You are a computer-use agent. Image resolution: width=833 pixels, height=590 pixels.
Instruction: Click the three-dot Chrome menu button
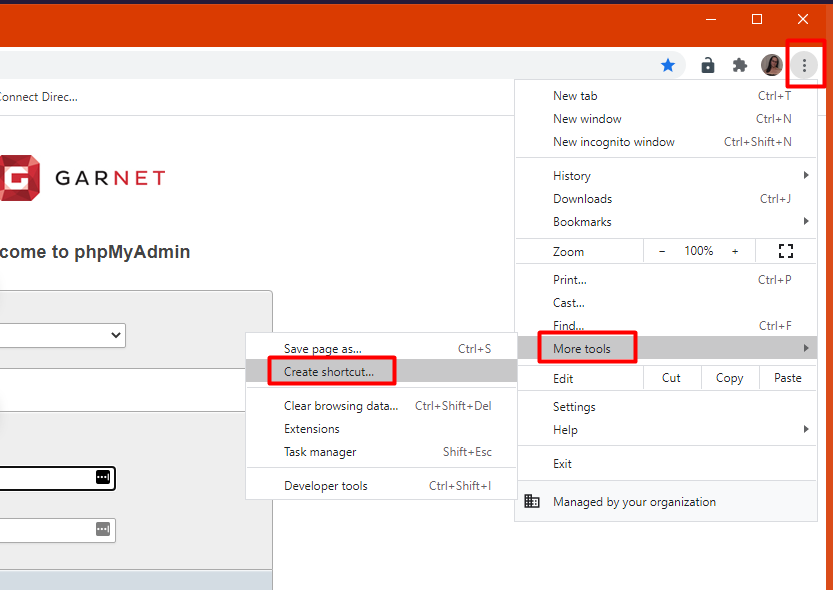804,66
